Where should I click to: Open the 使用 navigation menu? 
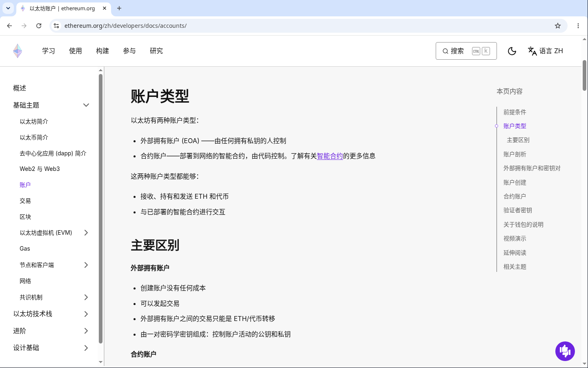point(76,51)
